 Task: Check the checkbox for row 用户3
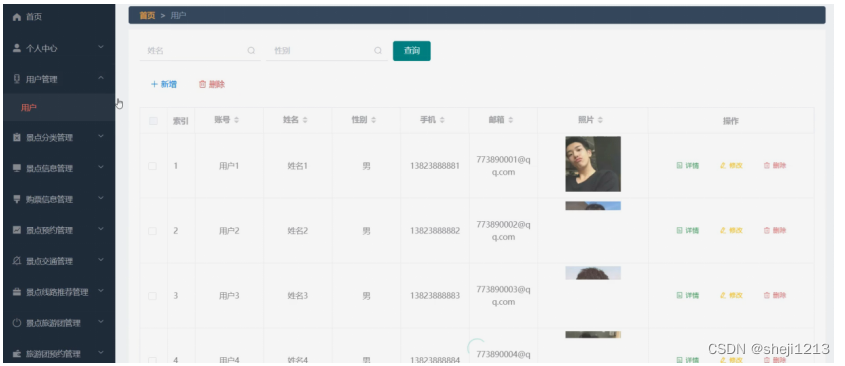tap(153, 296)
